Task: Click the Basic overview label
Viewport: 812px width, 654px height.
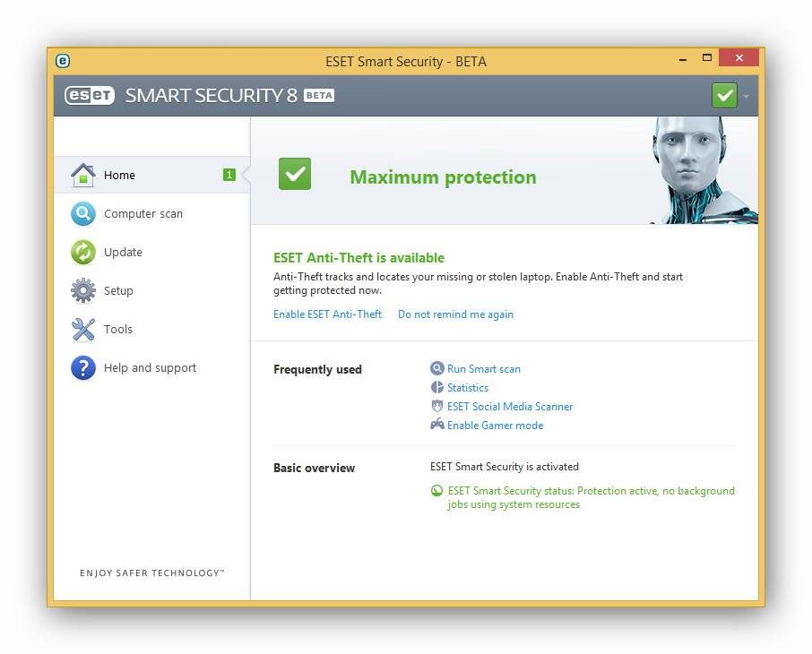Action: [314, 468]
